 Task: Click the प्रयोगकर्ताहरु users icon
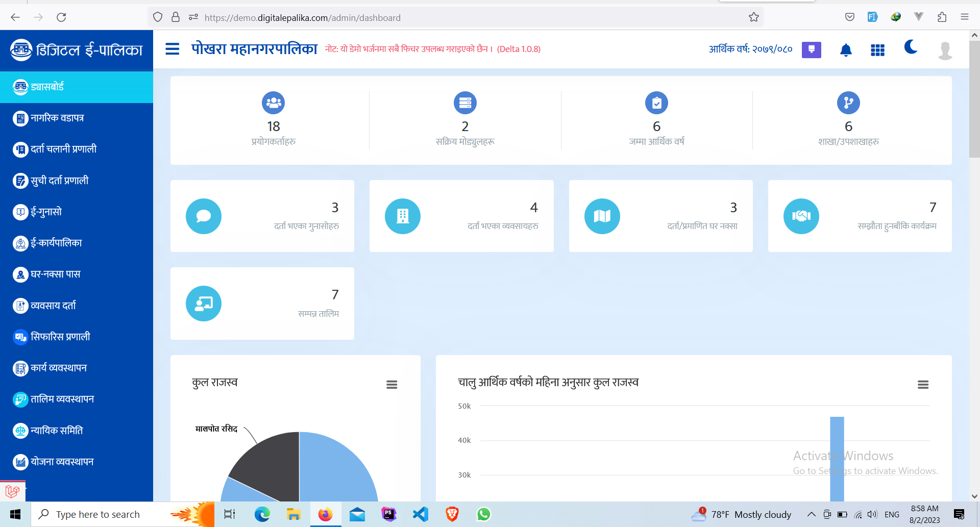coord(274,103)
